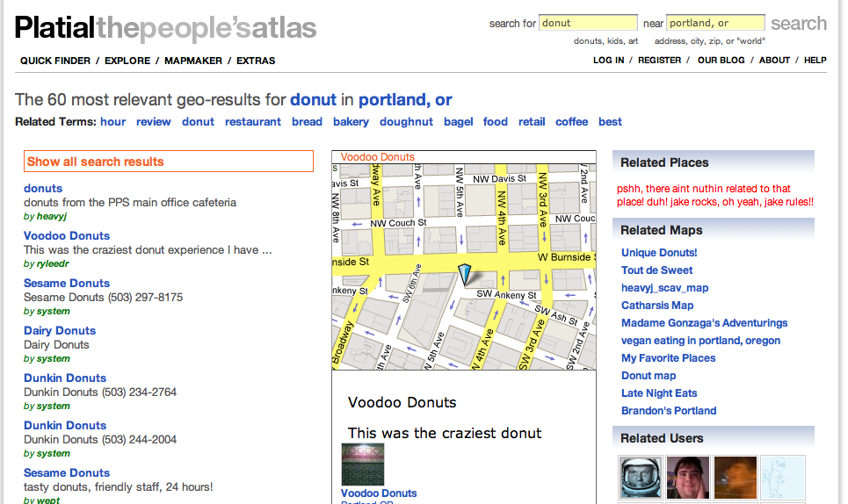Open the blurry orange user avatar
This screenshot has height=504, width=848.
coord(735,478)
